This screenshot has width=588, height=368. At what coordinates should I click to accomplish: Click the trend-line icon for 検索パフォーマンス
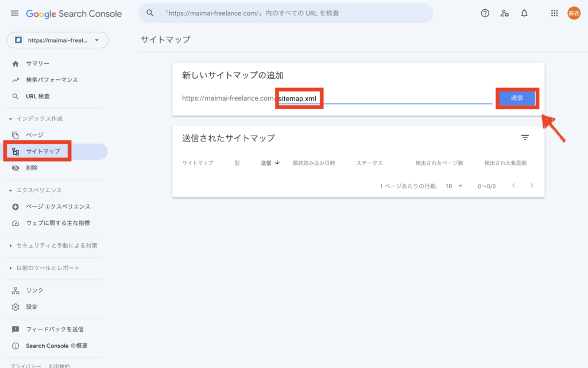point(16,80)
